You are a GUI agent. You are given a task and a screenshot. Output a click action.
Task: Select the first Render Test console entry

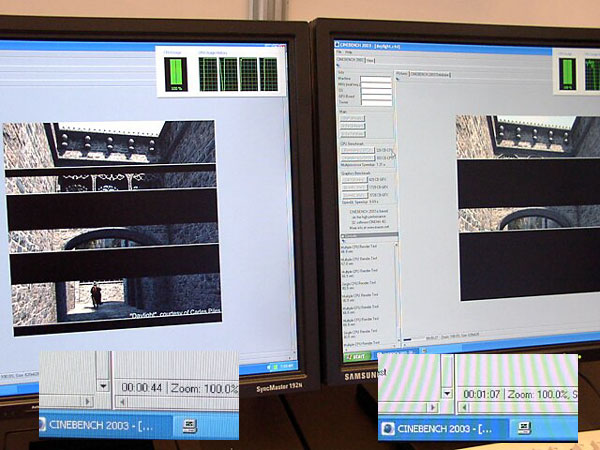359,249
